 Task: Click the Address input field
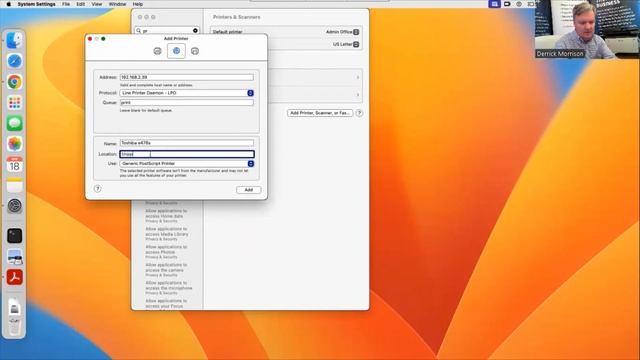pyautogui.click(x=187, y=77)
